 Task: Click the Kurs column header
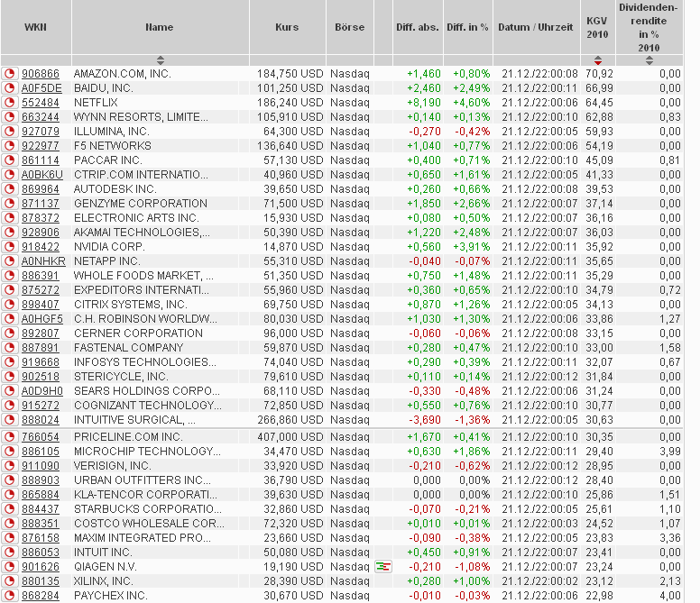coord(287,27)
